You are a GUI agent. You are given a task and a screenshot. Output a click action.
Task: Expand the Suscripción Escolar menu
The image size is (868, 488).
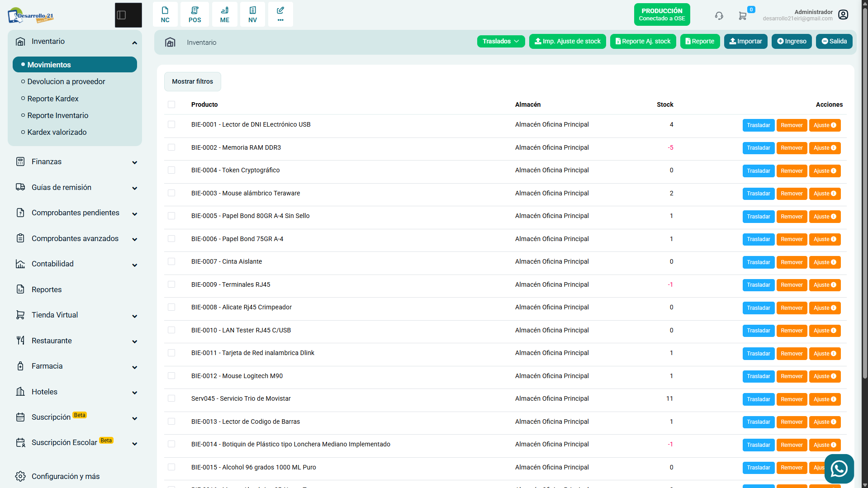coord(134,443)
